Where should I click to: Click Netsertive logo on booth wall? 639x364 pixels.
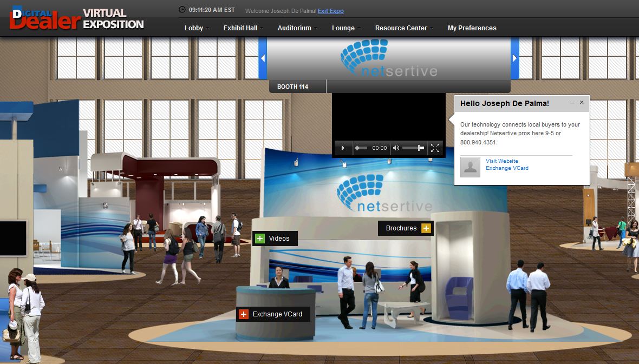pos(384,194)
